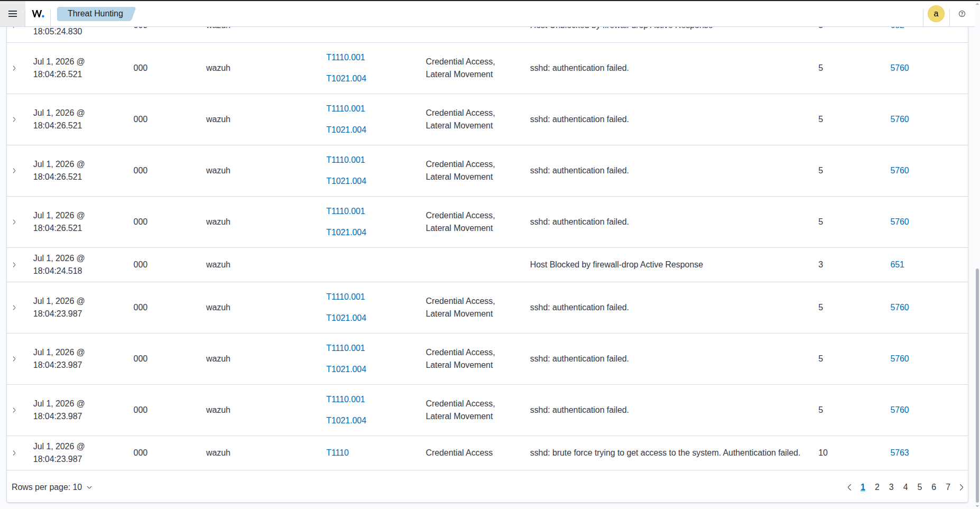Click agent name 'wazuh' in Host Blocked row
The image size is (980, 509).
coord(218,265)
